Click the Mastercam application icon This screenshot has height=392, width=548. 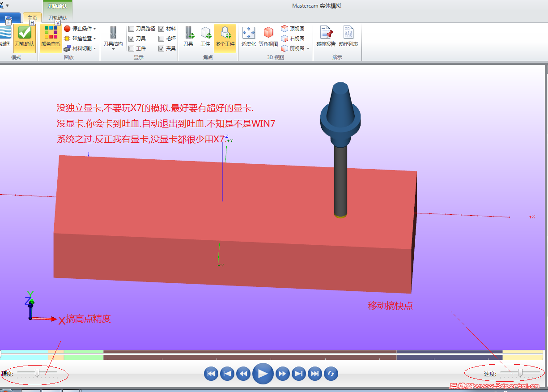pos(2,5)
